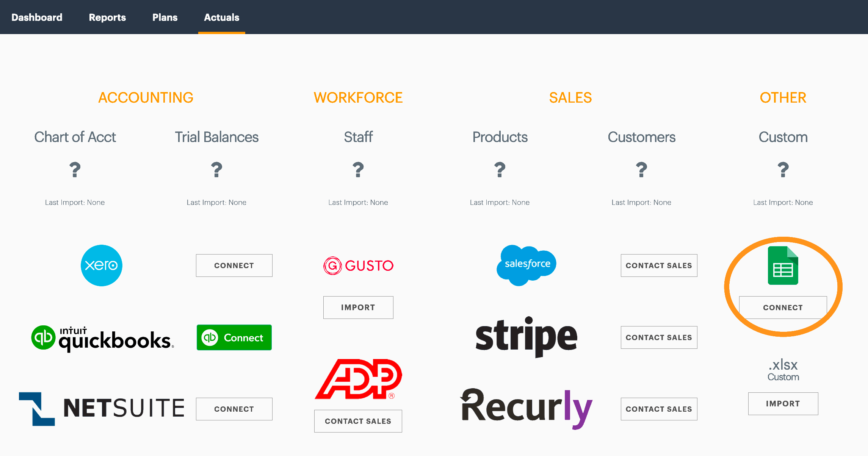
Task: Click the SALES section heading
Action: click(x=570, y=98)
